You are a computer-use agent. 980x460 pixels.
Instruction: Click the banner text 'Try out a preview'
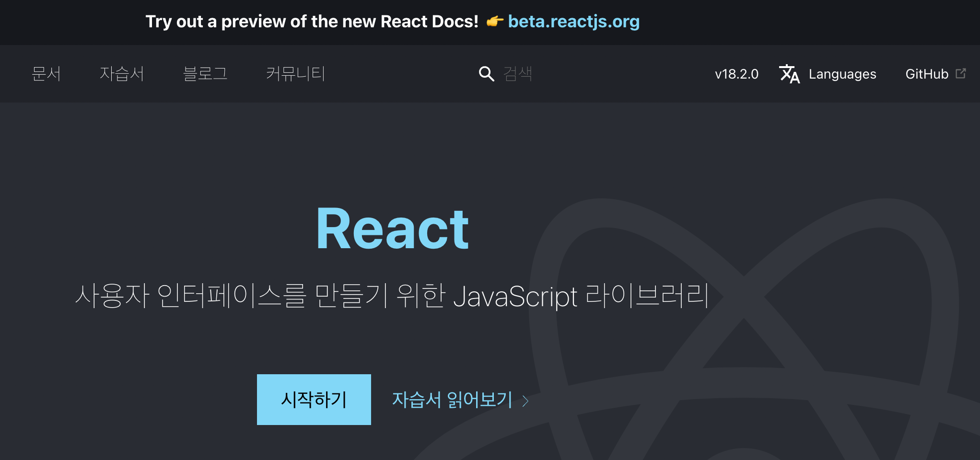pos(215,22)
